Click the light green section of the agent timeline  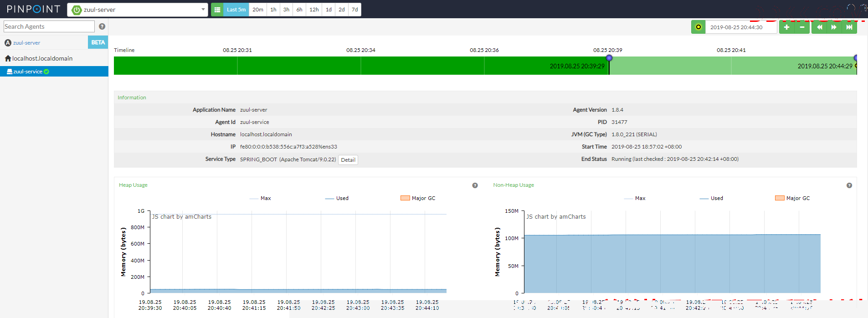click(x=733, y=66)
